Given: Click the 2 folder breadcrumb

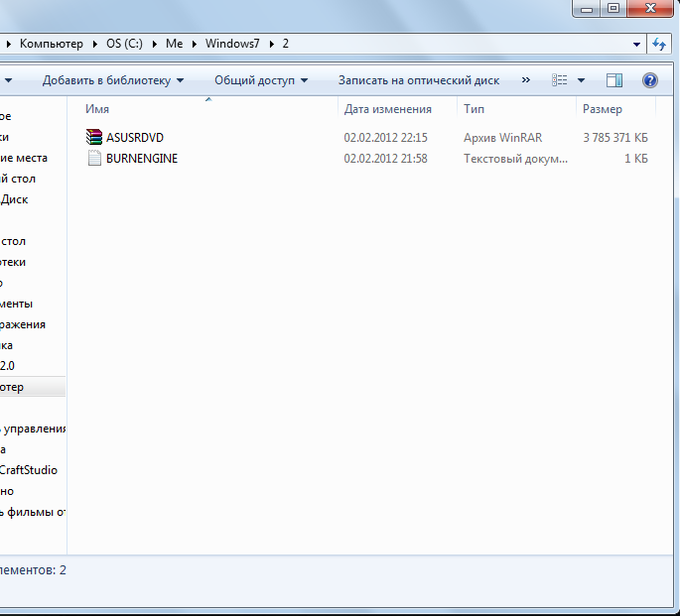Looking at the screenshot, I should pyautogui.click(x=285, y=44).
